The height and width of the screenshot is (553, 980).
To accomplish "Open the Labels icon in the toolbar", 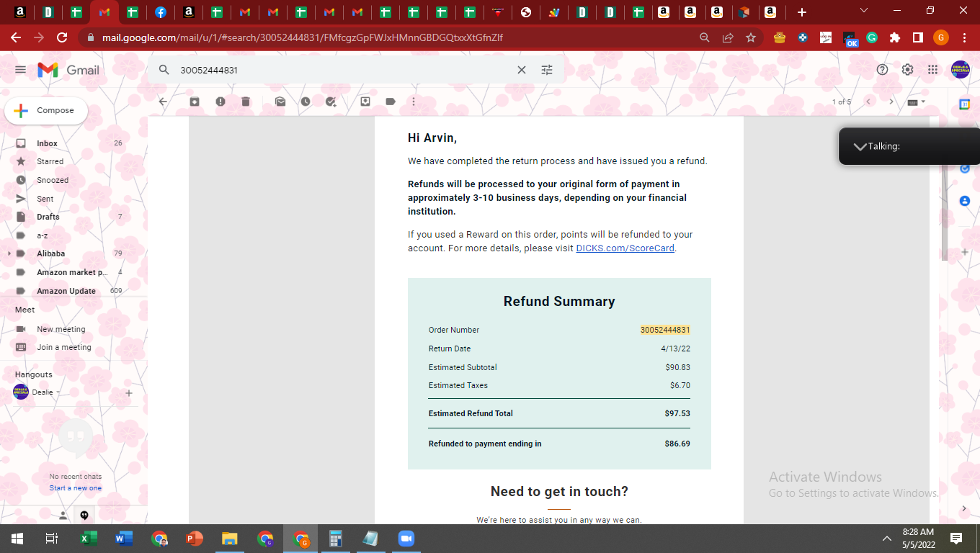I will click(391, 102).
